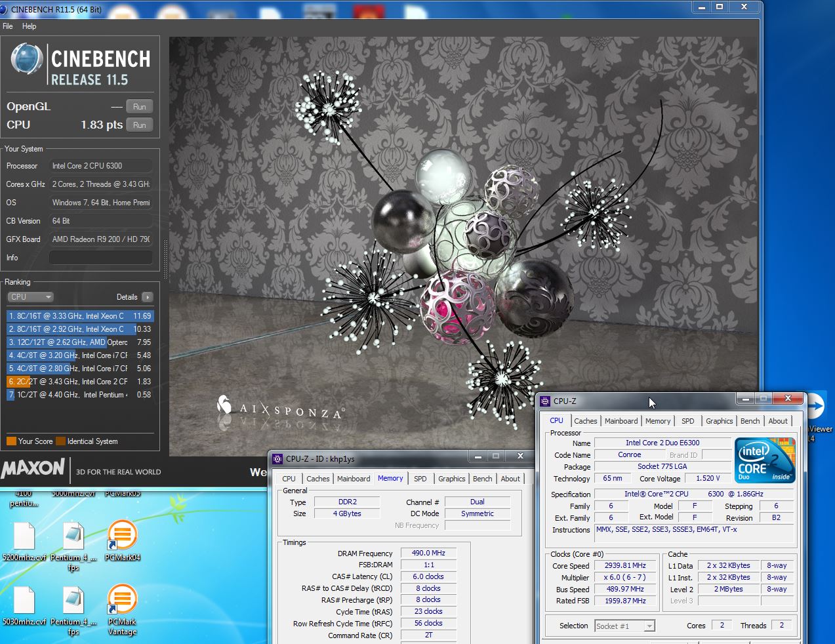Select ranking row 8C/16T @ 2.92 GHz Intel Xeon
Screen dimensions: 835x644
click(80, 329)
